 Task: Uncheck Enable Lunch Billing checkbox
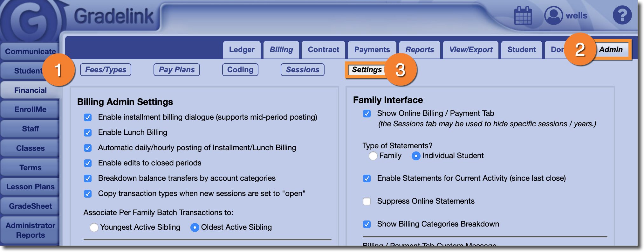(x=88, y=133)
